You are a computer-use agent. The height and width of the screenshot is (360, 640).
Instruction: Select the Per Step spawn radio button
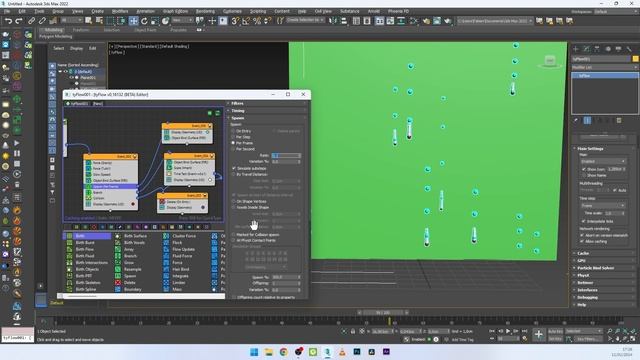pyautogui.click(x=233, y=137)
